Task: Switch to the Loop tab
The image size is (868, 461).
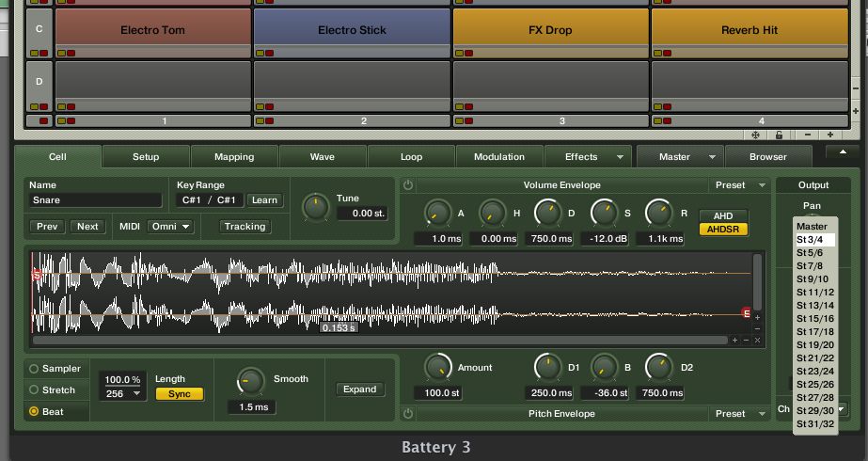Action: [x=411, y=157]
